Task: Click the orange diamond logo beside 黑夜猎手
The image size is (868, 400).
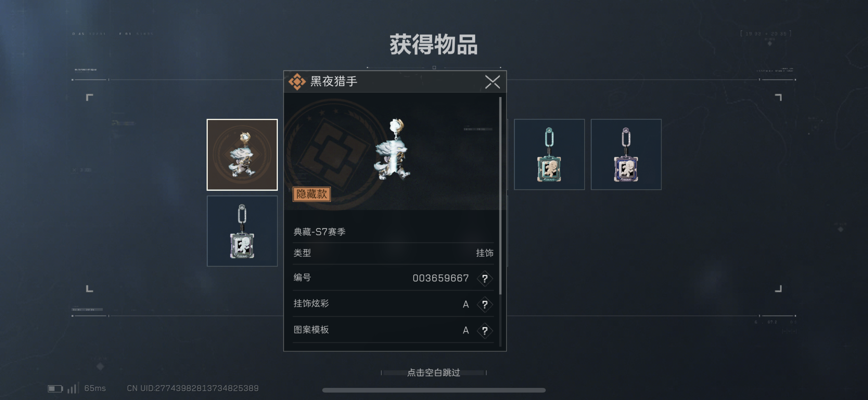Action: (x=297, y=82)
